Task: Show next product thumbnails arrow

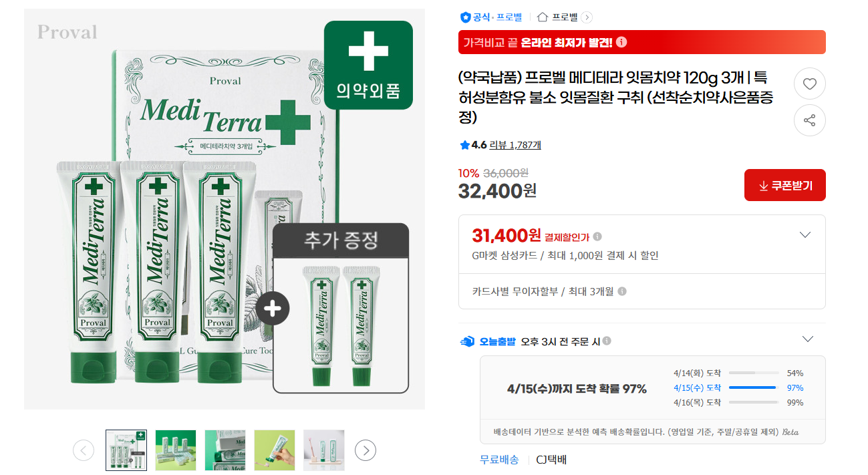Action: (365, 450)
